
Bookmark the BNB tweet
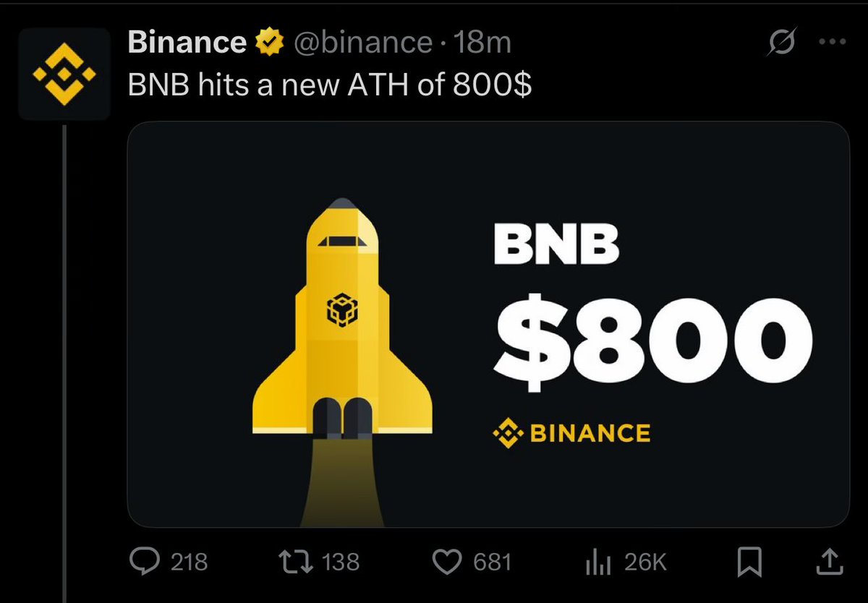pyautogui.click(x=750, y=562)
